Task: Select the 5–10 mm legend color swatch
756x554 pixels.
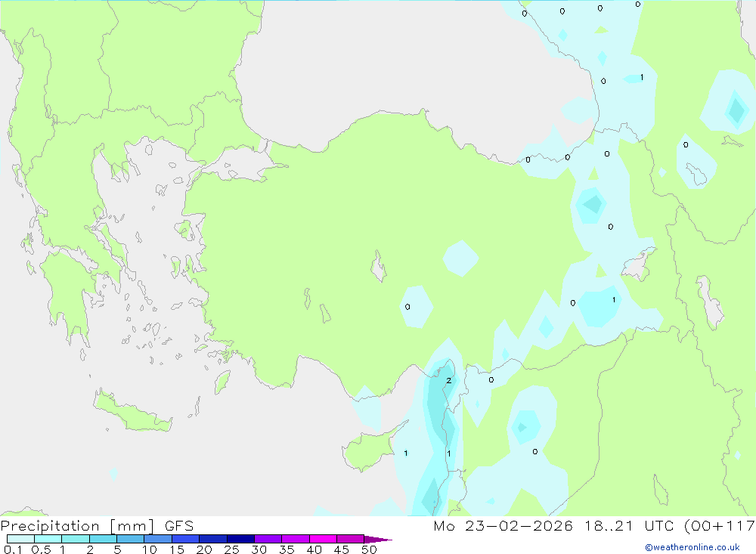Action: point(130,539)
